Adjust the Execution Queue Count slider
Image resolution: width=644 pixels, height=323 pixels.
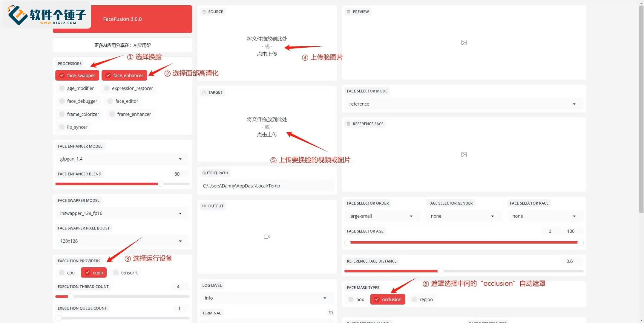click(122, 318)
